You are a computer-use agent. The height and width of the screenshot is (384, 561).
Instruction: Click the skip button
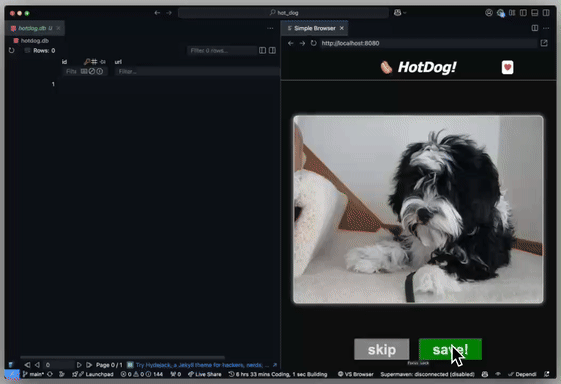click(382, 349)
